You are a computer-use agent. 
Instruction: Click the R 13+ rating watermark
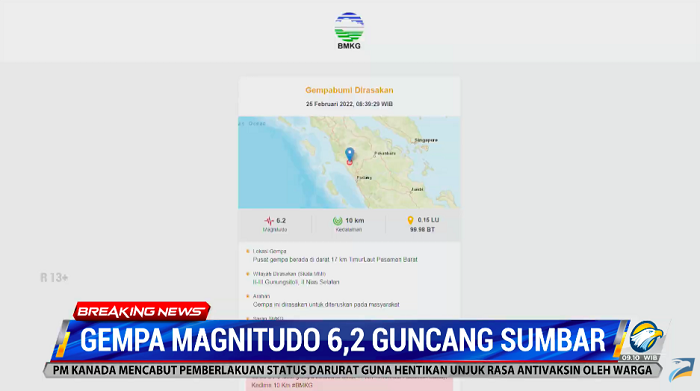pyautogui.click(x=54, y=278)
